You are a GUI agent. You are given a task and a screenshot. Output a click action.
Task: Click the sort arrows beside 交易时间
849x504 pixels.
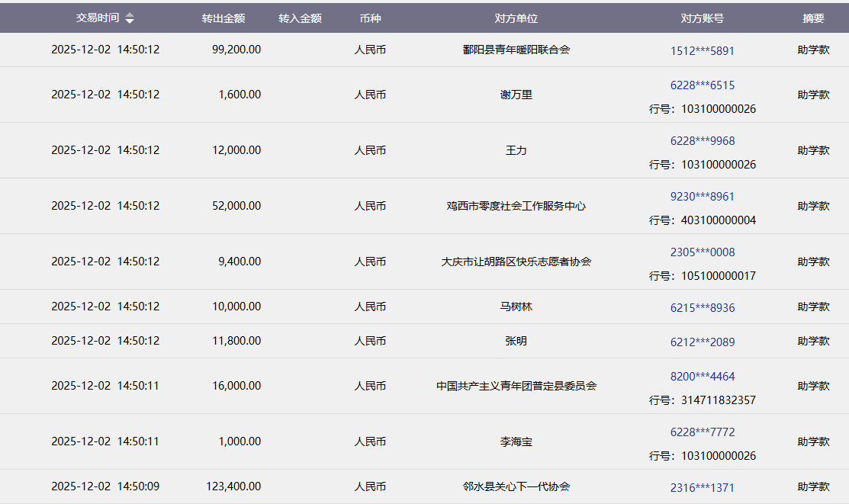tap(130, 18)
